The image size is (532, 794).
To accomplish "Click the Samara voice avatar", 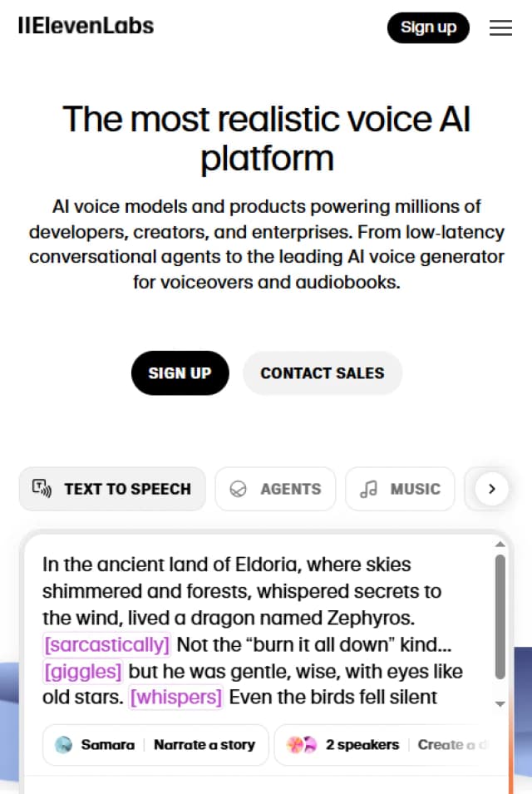I will 64,745.
